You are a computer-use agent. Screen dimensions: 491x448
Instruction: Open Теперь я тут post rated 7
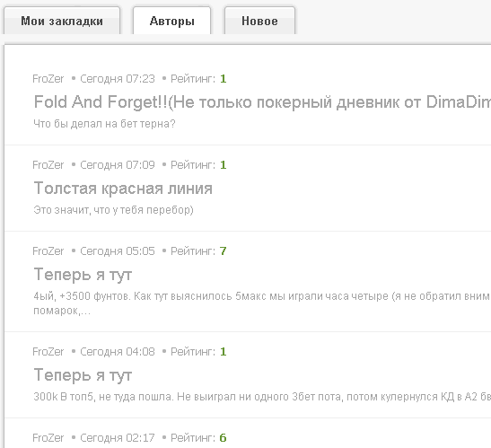(x=83, y=275)
